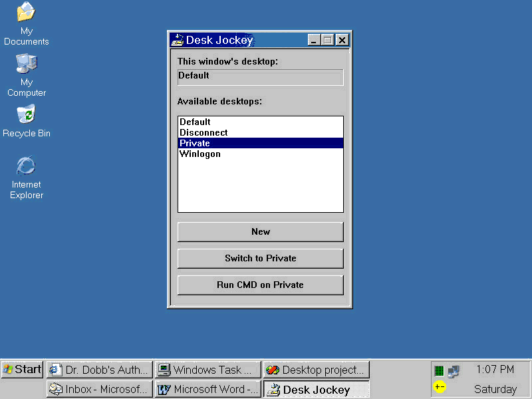
Task: Click the This window's desktop field
Action: coord(260,76)
